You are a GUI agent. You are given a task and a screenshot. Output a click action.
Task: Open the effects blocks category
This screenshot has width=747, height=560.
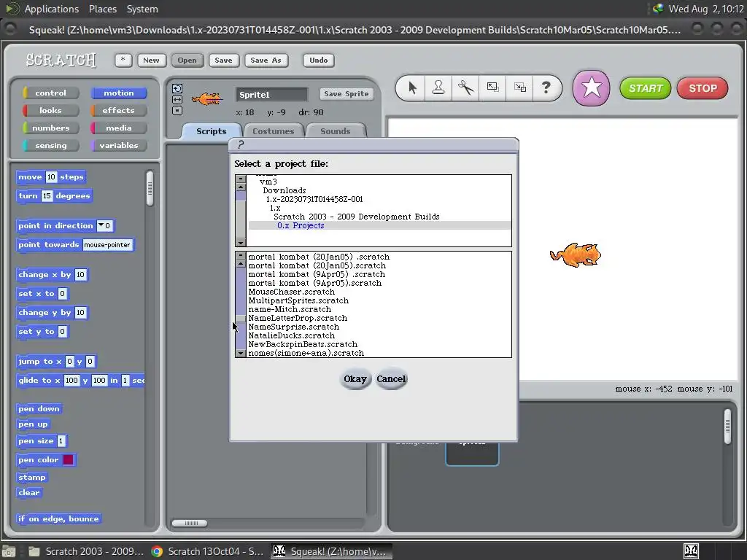[x=119, y=111]
